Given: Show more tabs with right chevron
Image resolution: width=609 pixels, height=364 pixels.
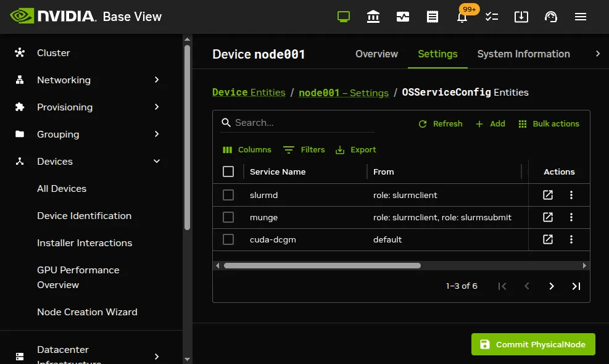Looking at the screenshot, I should (x=598, y=54).
